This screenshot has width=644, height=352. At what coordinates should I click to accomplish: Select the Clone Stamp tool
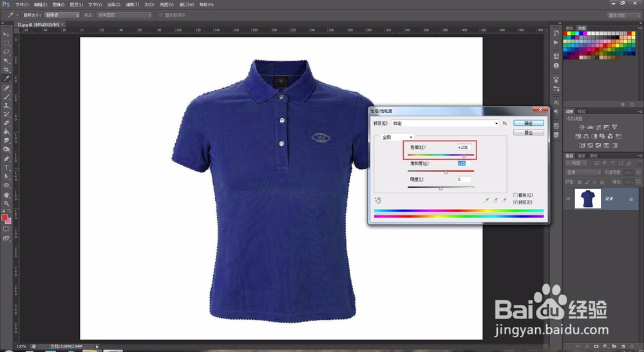tap(6, 106)
